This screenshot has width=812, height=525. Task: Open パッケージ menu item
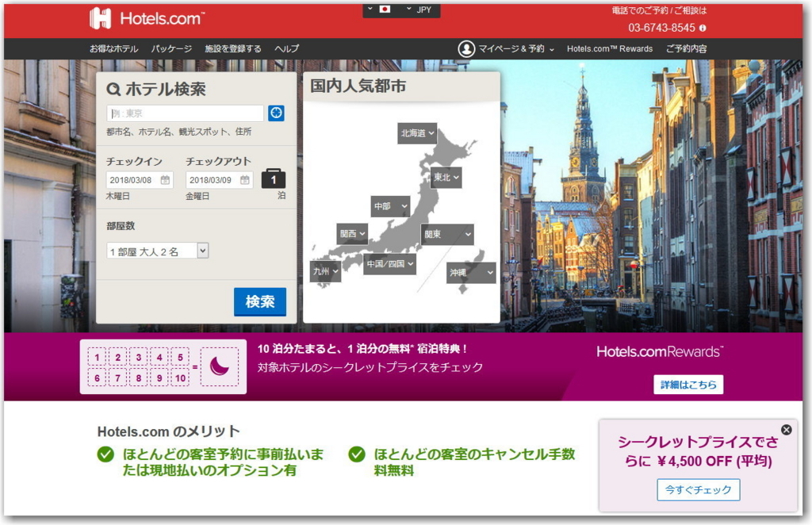pos(171,48)
